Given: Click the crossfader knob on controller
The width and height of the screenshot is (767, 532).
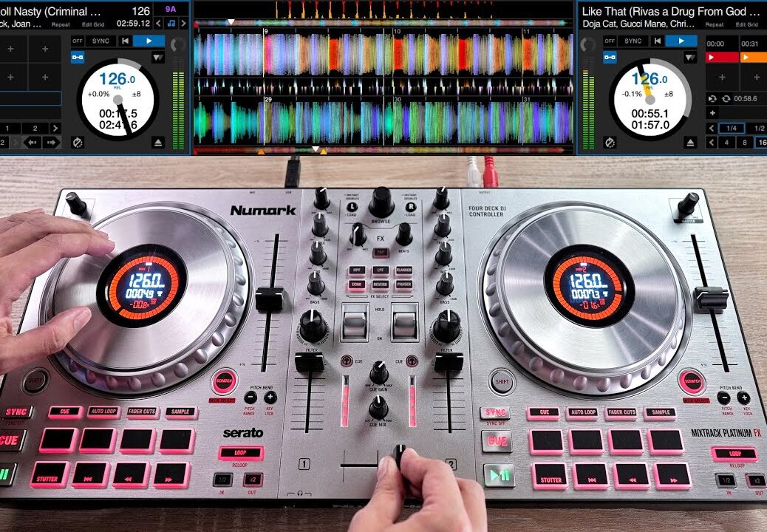Looking at the screenshot, I should click(x=400, y=457).
